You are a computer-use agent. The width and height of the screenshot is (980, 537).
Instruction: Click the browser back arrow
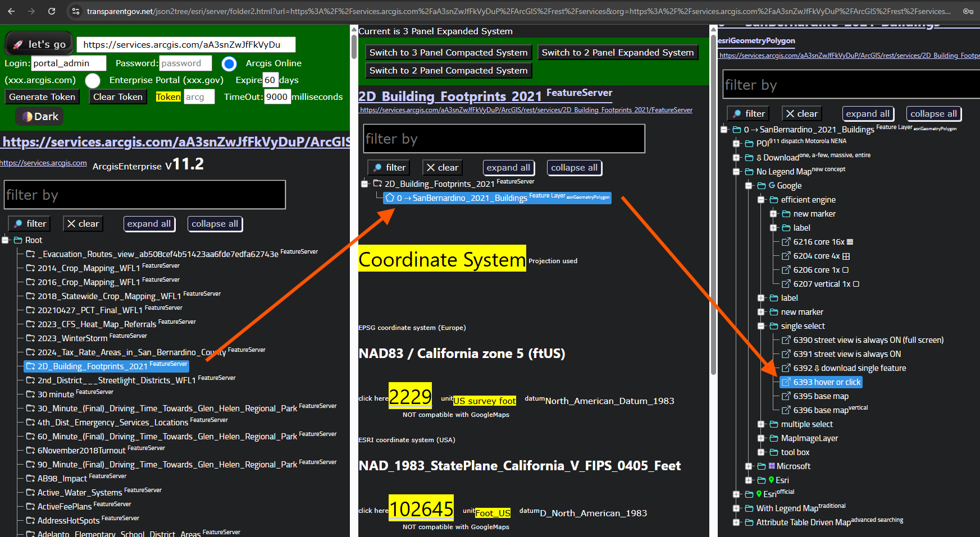pos(11,11)
